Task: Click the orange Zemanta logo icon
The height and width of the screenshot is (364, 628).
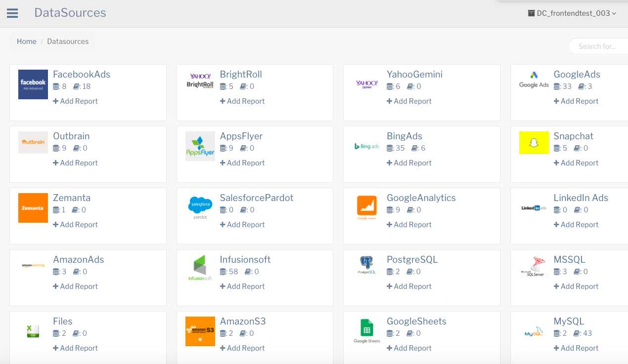Action: point(33,208)
